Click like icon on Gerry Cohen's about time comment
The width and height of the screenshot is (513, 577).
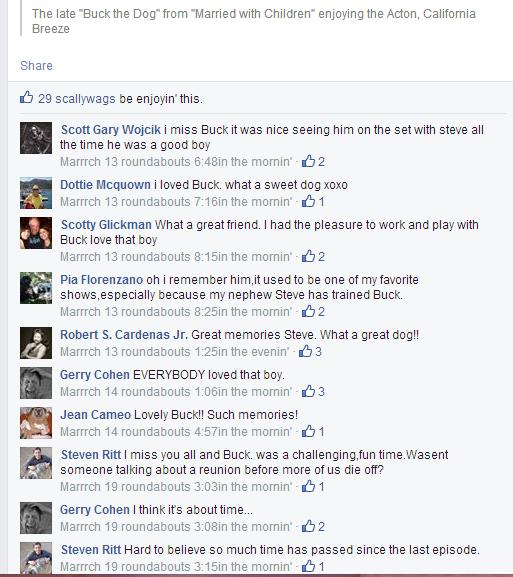pos(308,526)
